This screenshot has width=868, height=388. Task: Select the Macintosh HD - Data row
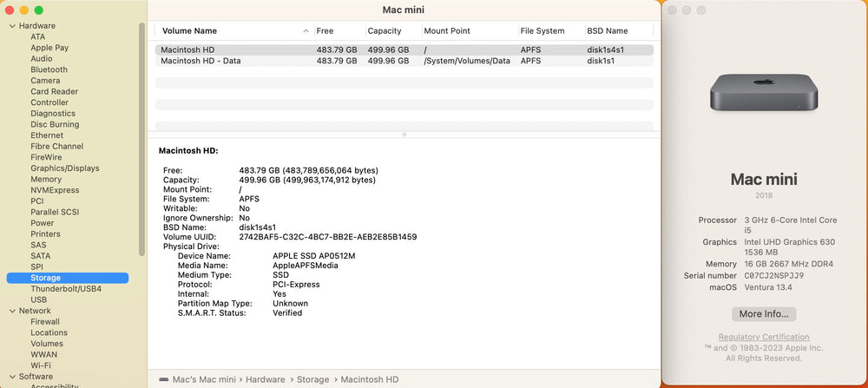(x=404, y=61)
